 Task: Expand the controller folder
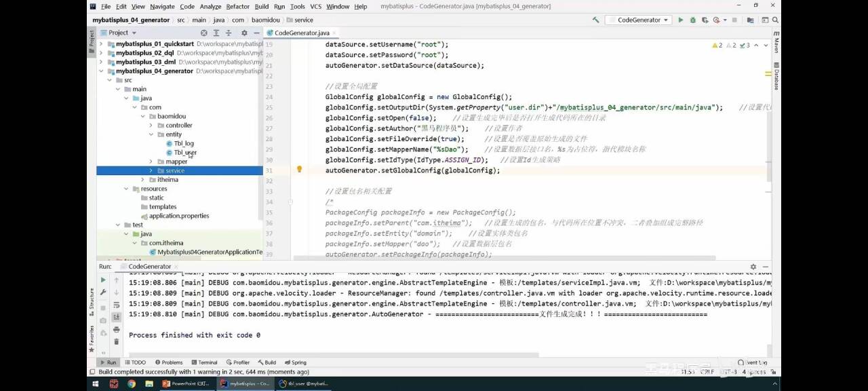tap(151, 125)
